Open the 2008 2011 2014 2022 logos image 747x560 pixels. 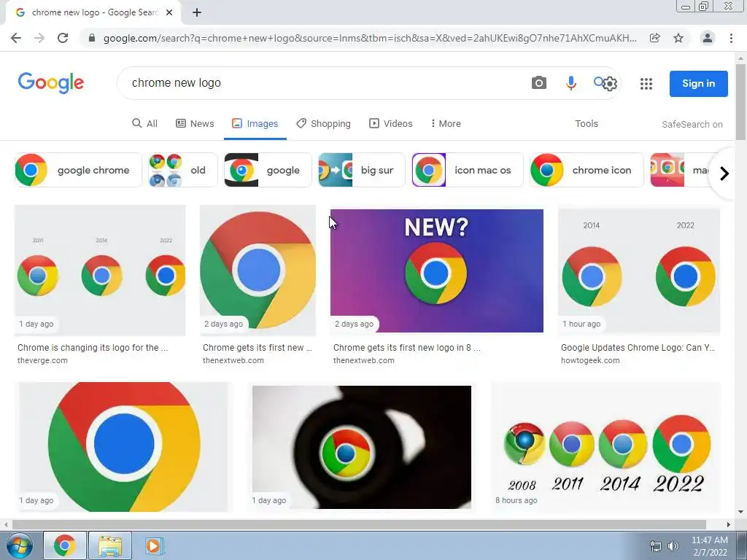point(605,447)
